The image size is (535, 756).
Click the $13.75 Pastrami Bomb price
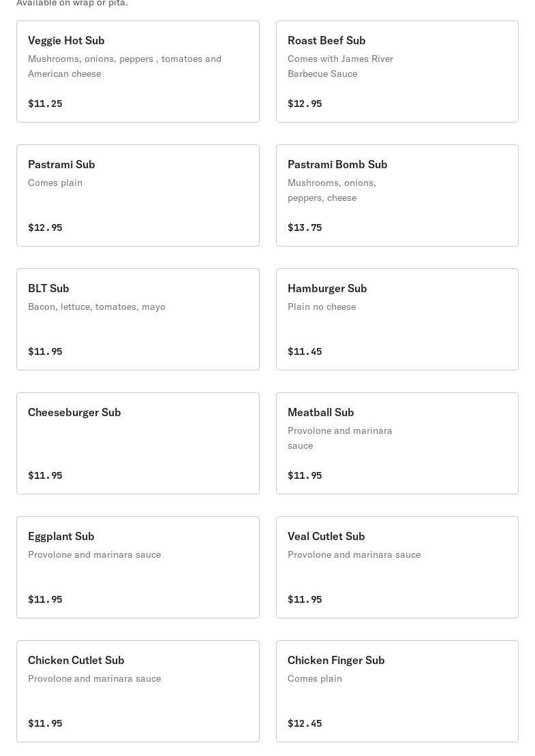coord(305,227)
